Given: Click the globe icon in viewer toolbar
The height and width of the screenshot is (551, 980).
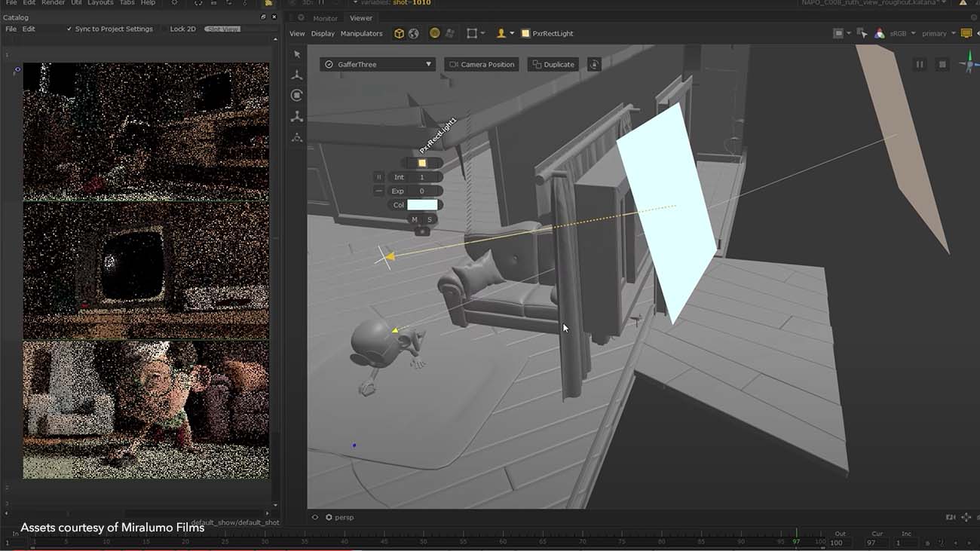Looking at the screenshot, I should tap(413, 33).
